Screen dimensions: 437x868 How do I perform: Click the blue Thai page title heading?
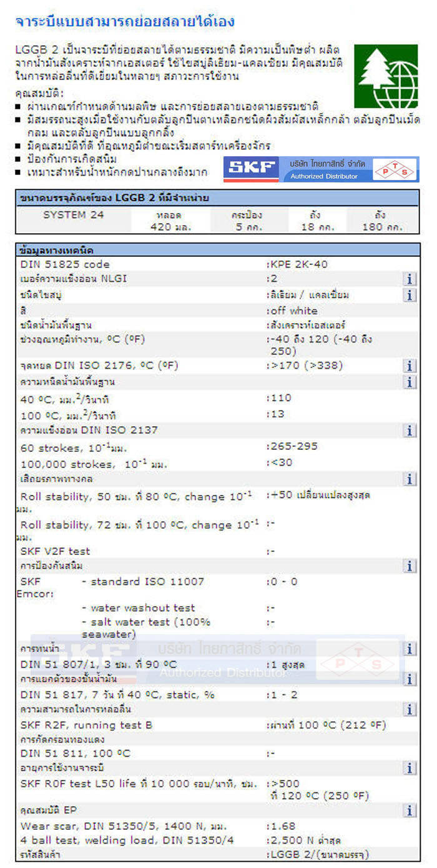point(125,22)
